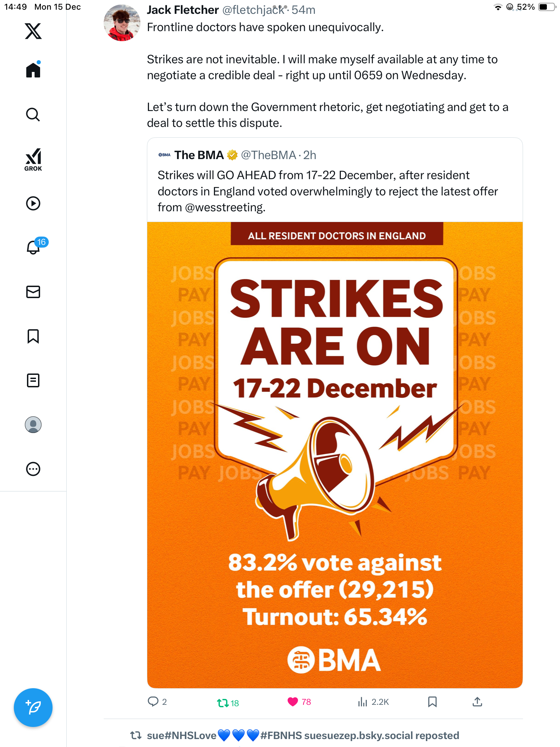560x747 pixels.
Task: Expand the More options circle menu
Action: click(33, 469)
